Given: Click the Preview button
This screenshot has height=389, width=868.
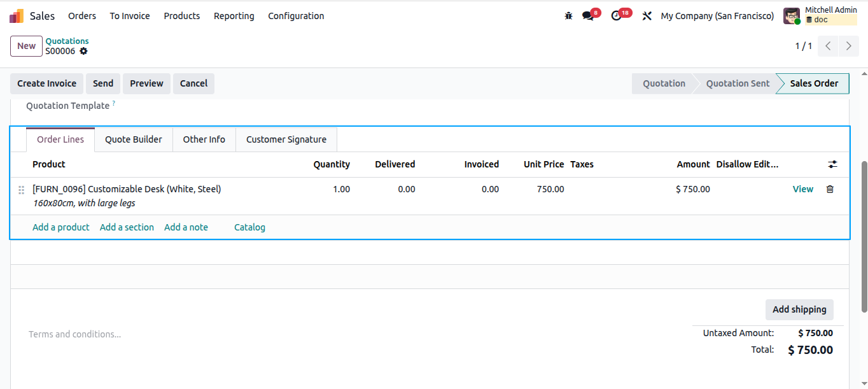Looking at the screenshot, I should tap(147, 83).
